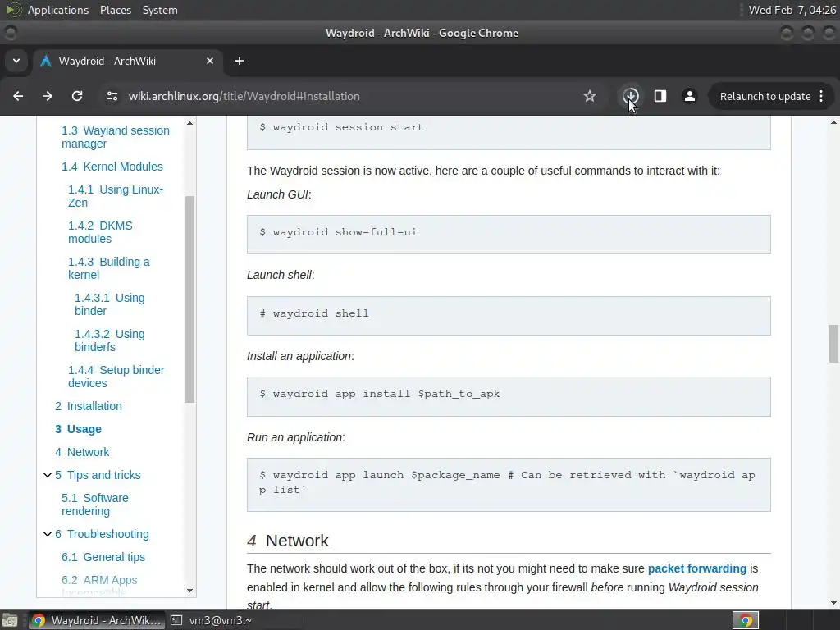Open the System menu
The width and height of the screenshot is (840, 630).
(x=160, y=10)
